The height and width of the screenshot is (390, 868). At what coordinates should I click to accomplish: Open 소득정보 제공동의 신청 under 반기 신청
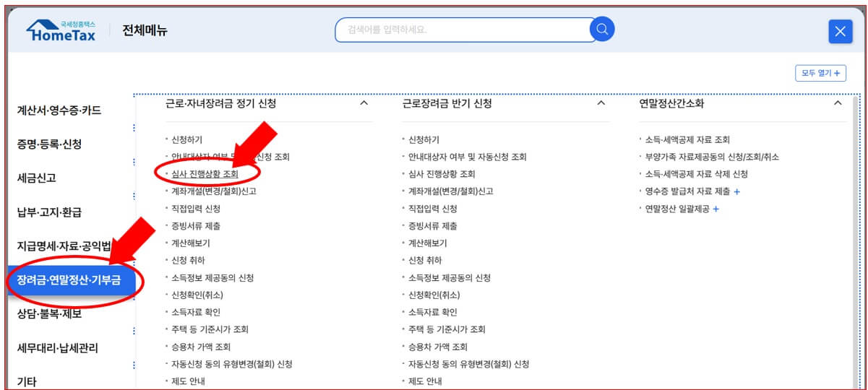(449, 277)
